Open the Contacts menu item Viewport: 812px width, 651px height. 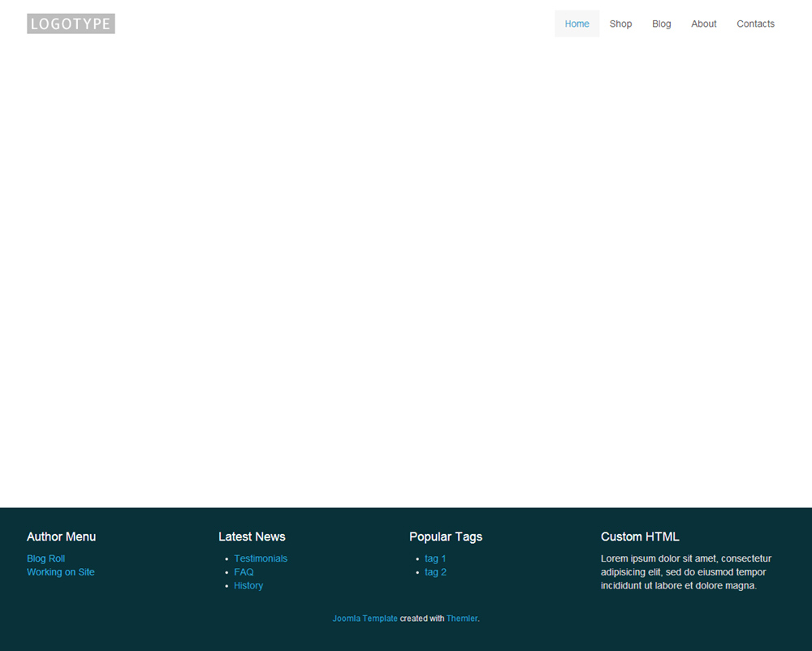click(755, 24)
